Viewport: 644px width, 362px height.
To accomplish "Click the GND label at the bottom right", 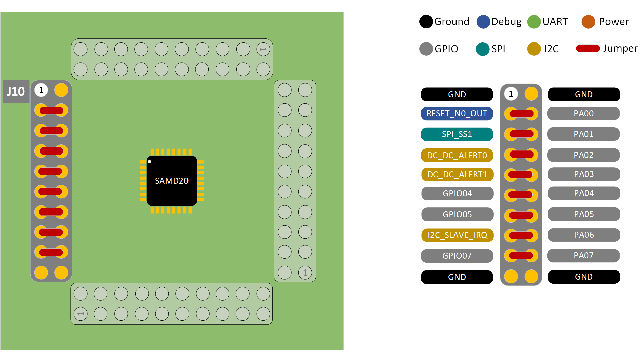I will click(x=583, y=277).
